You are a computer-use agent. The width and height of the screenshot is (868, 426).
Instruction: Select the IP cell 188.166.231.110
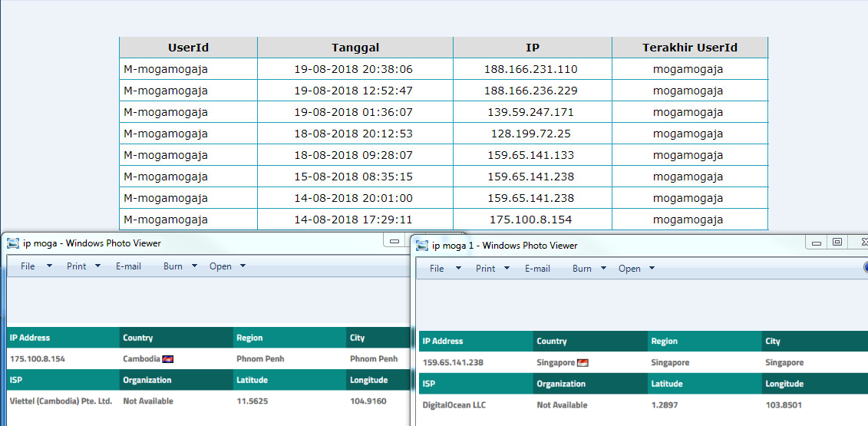[x=530, y=69]
